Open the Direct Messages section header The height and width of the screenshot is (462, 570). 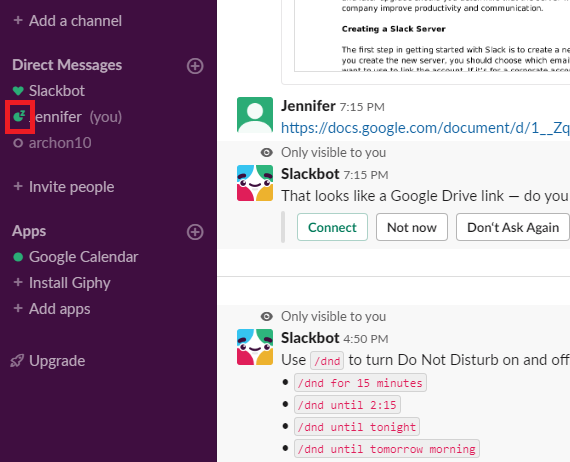point(67,65)
